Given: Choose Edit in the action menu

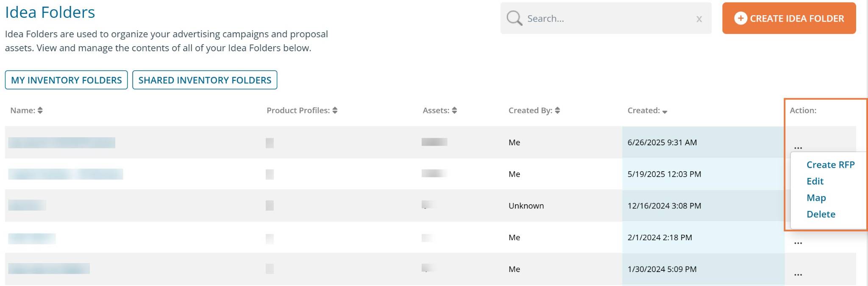Looking at the screenshot, I should pos(815,181).
